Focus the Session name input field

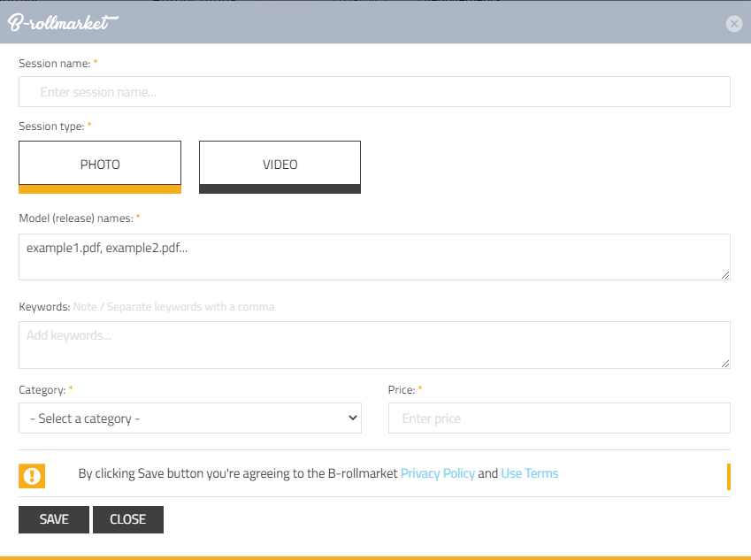(374, 92)
